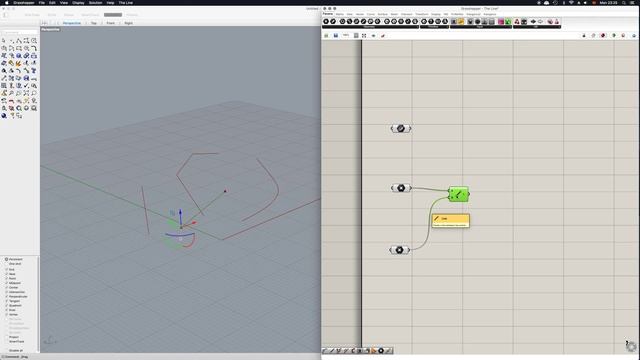Click the gumball blue Z-axis arrow
Screen dimensions: 640x360
click(180, 213)
